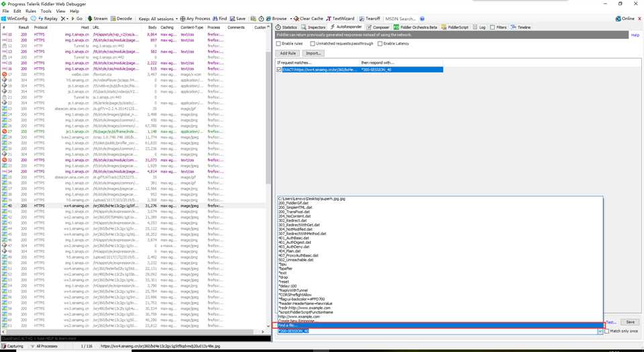
Task: Click the comment balloon toolbar icon
Action: click(34, 19)
